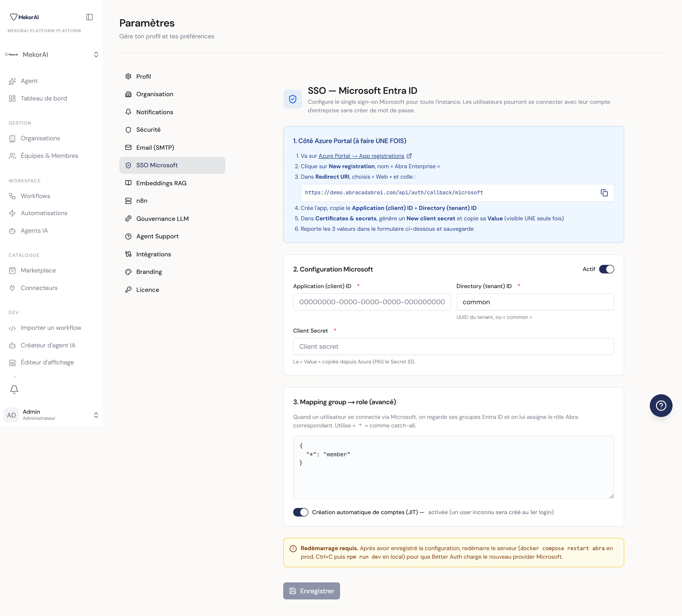This screenshot has width=682, height=616.
Task: Click the "Redémarrage requis." warning text
Action: 329,548
